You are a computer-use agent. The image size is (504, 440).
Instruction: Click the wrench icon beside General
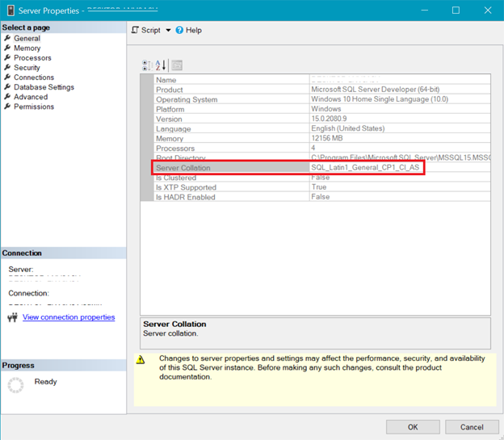(7, 38)
